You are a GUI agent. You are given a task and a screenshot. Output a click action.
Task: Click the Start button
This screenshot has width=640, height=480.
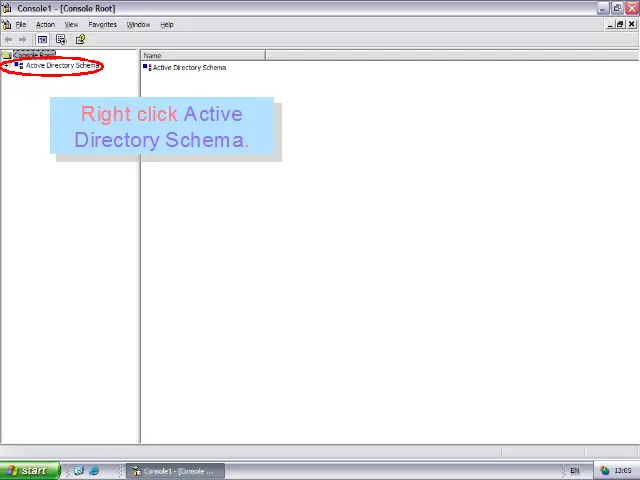28,471
